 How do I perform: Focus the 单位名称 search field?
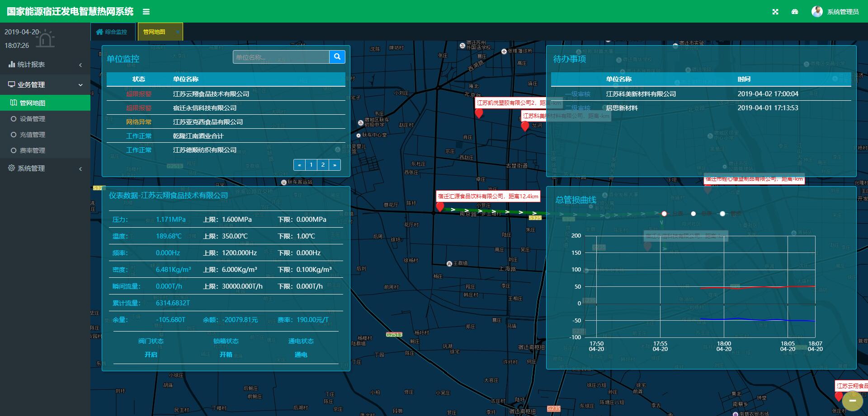tap(281, 57)
